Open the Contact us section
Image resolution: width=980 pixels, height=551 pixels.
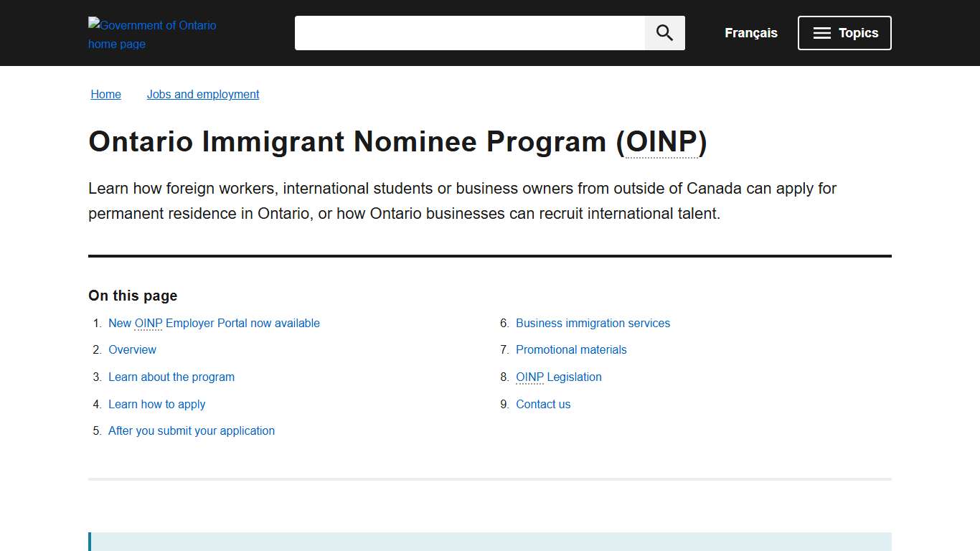[543, 404]
